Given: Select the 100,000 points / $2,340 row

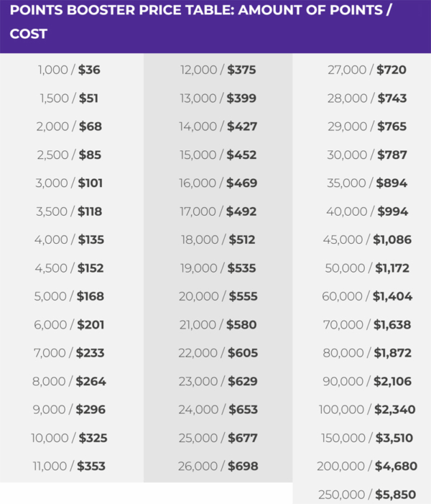Looking at the screenshot, I should (366, 410).
